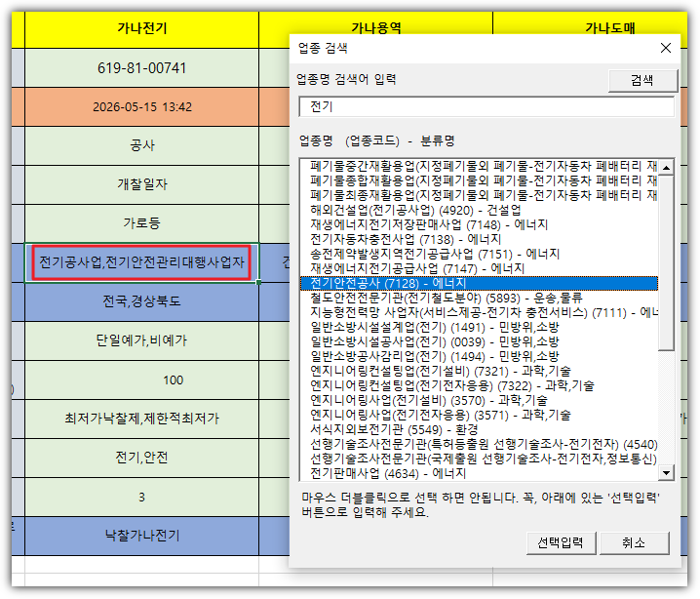Select 재생에너지전기저장판매사업 (7148) row
Image resolution: width=700 pixels, height=599 pixels.
click(x=479, y=224)
